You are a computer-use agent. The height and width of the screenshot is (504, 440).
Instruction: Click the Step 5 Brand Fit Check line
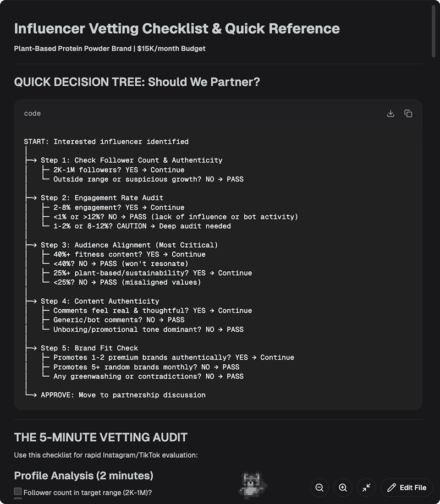pyautogui.click(x=89, y=348)
